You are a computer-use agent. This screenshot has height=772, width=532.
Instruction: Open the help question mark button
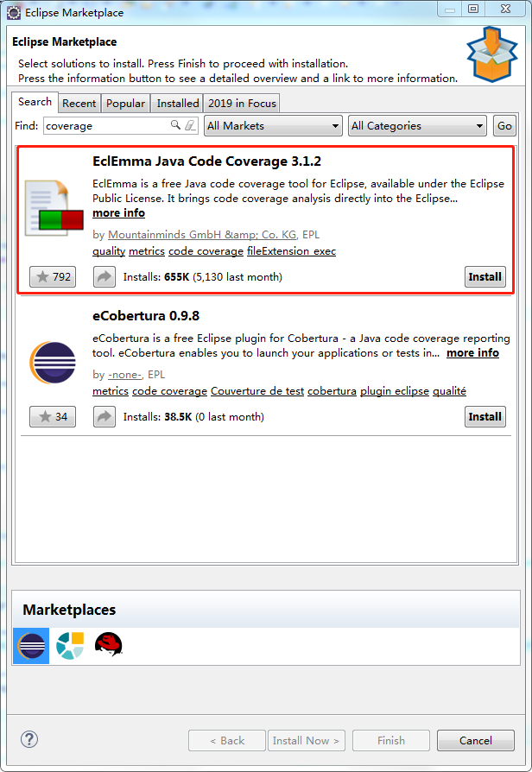tap(29, 739)
